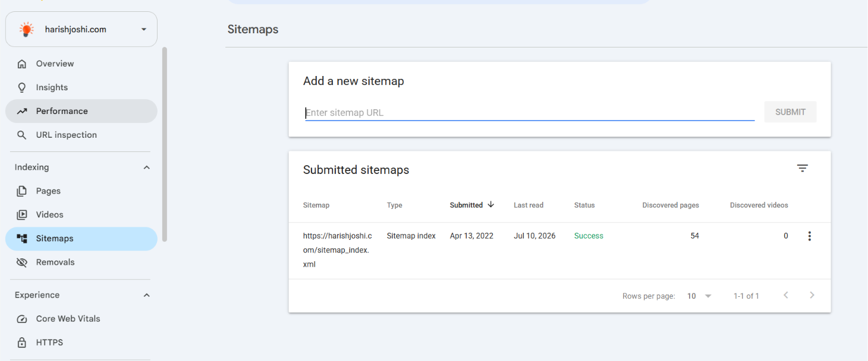This screenshot has height=361, width=868.
Task: Open the three-dot menu for sitemap row
Action: point(809,236)
